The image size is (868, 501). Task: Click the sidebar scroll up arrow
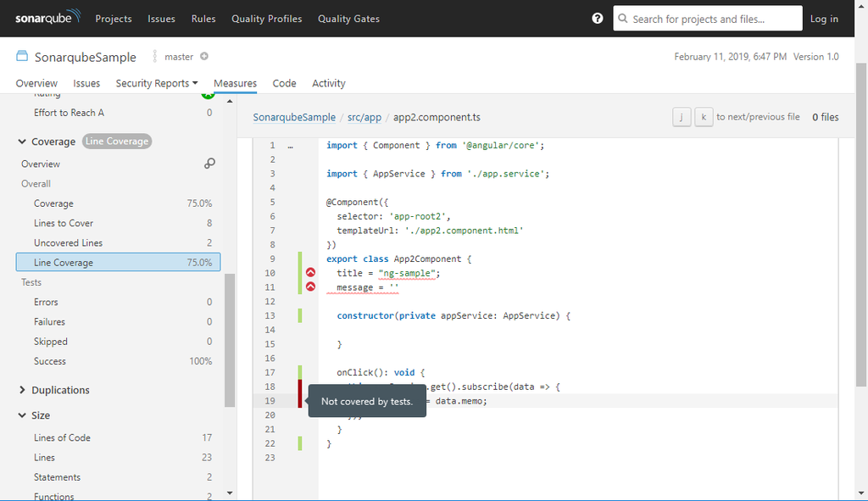tap(230, 102)
